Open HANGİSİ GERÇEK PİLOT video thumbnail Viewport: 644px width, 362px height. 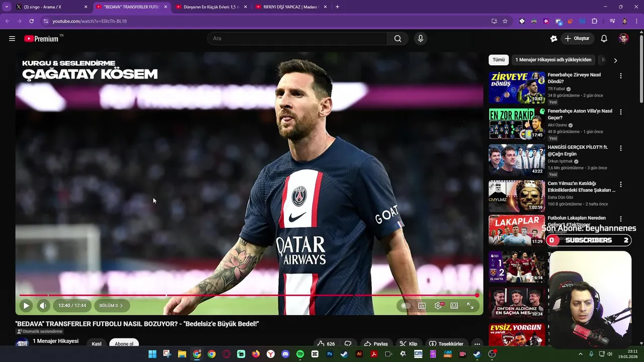coord(517,160)
